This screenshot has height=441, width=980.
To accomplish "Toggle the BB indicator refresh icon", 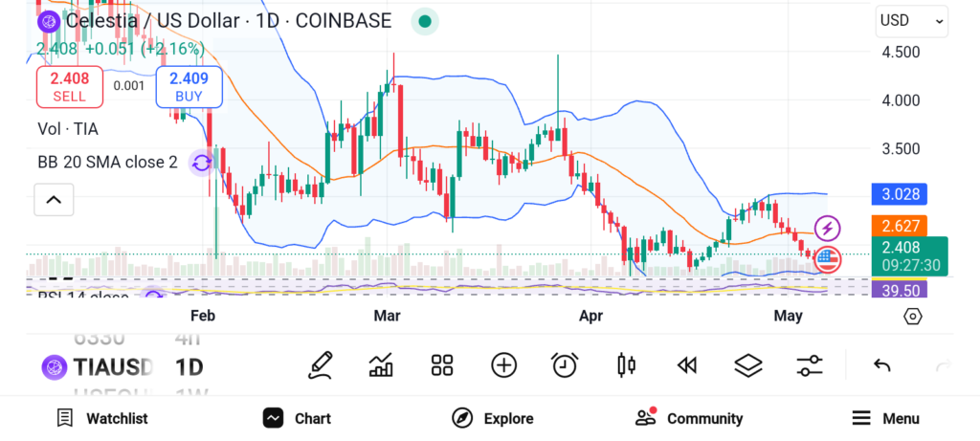I will click(201, 163).
